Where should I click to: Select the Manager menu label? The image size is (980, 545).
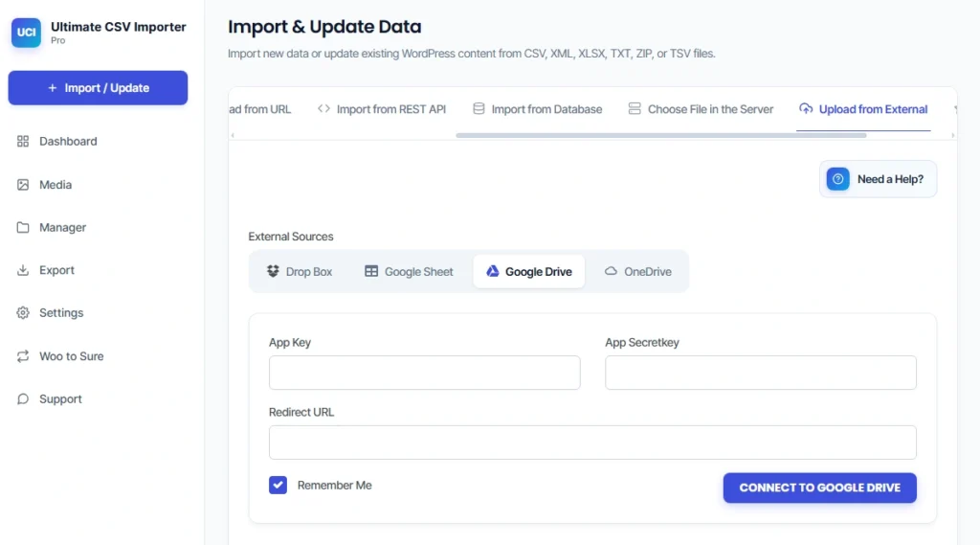coord(62,227)
